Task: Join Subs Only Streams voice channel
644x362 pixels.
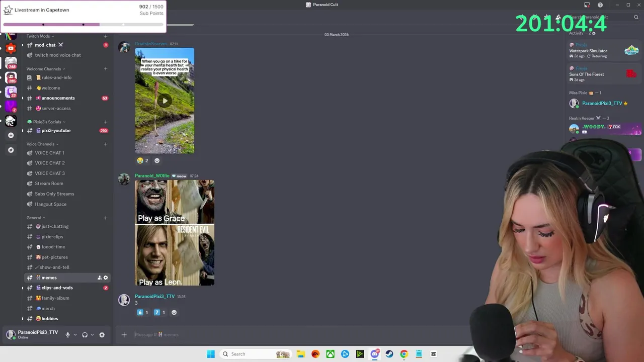Action: 67,194
